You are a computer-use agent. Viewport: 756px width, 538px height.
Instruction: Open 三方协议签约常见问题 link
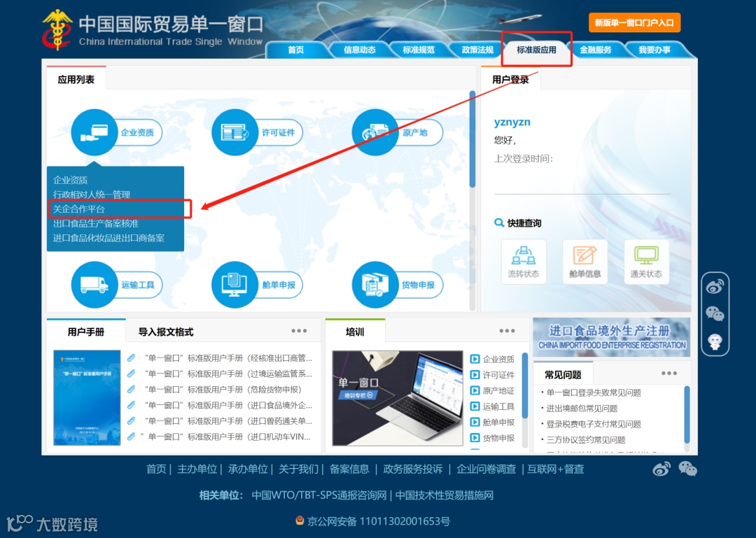pos(586,439)
